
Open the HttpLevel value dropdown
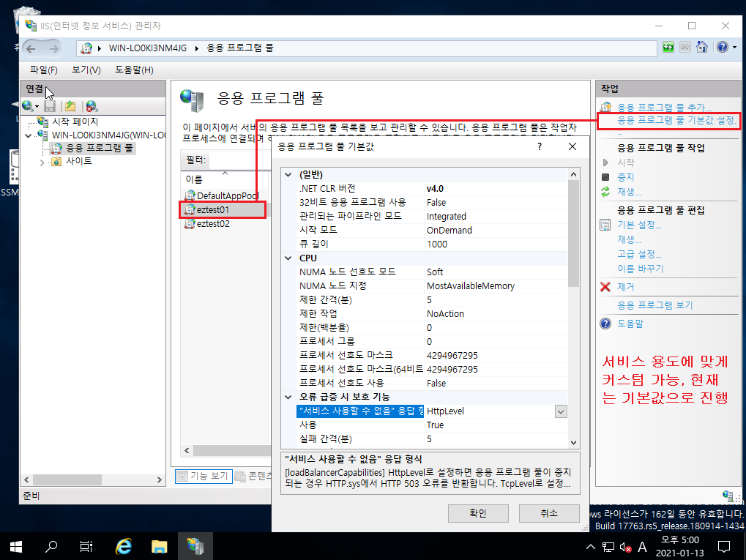[561, 411]
